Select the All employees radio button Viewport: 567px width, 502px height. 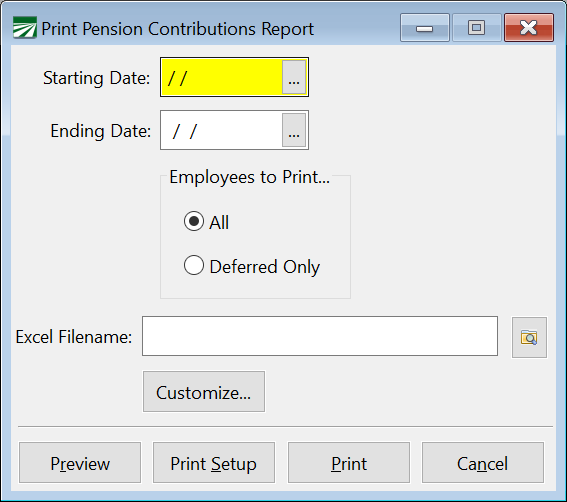[x=194, y=221]
